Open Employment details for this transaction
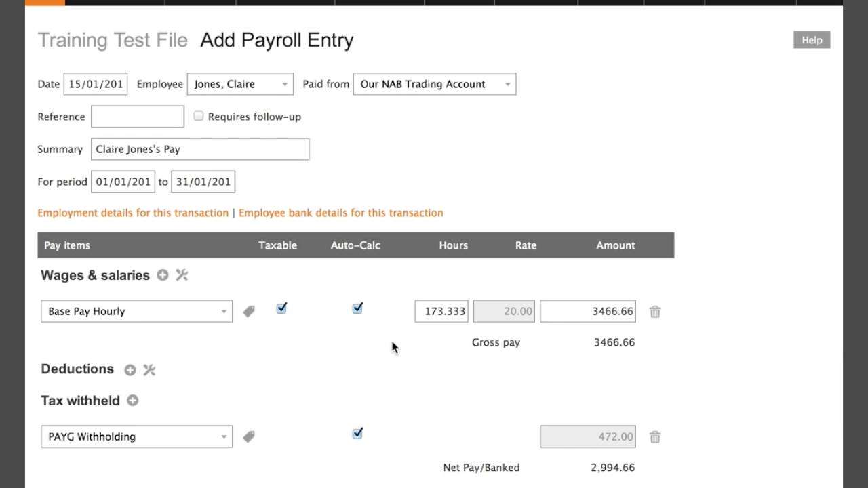 click(133, 213)
